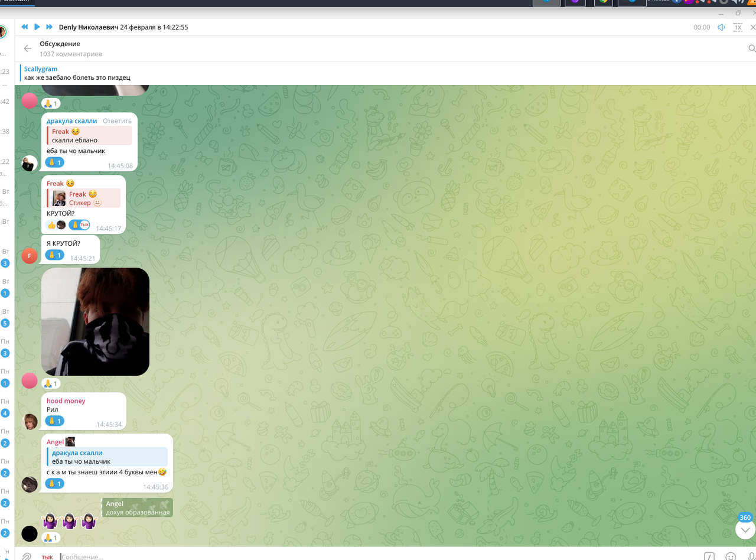Click player time 00:00

(x=702, y=27)
